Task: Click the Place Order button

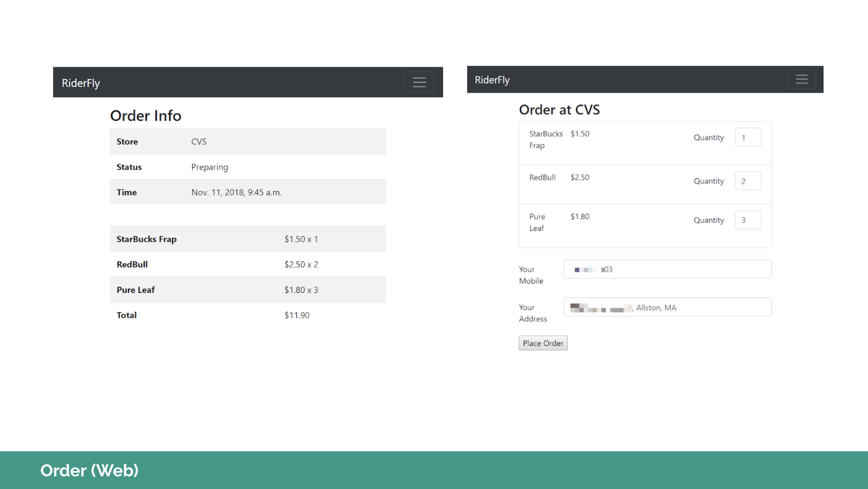Action: [542, 343]
